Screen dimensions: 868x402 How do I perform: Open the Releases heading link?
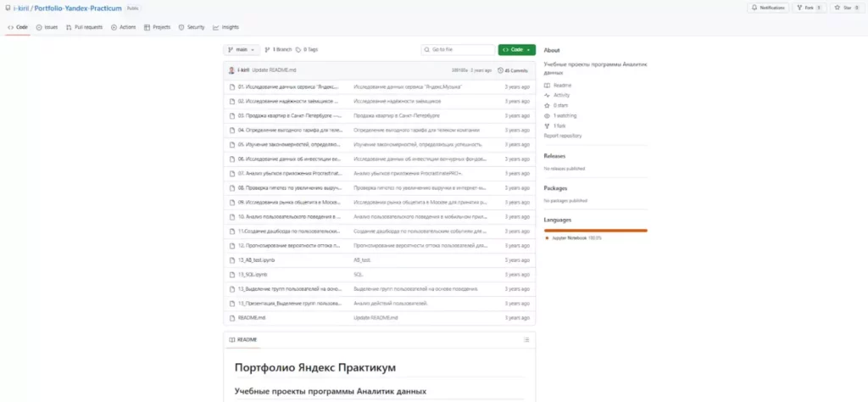[x=554, y=155]
